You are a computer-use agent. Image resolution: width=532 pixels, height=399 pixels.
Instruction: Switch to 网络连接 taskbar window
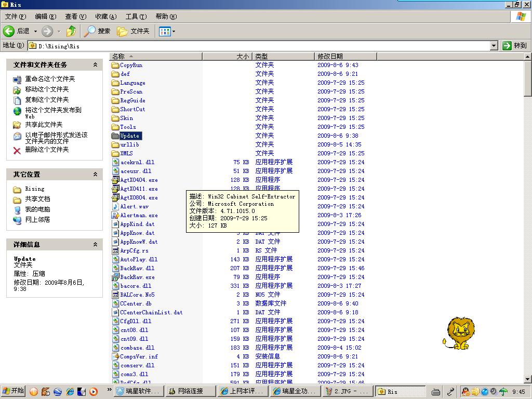click(190, 391)
